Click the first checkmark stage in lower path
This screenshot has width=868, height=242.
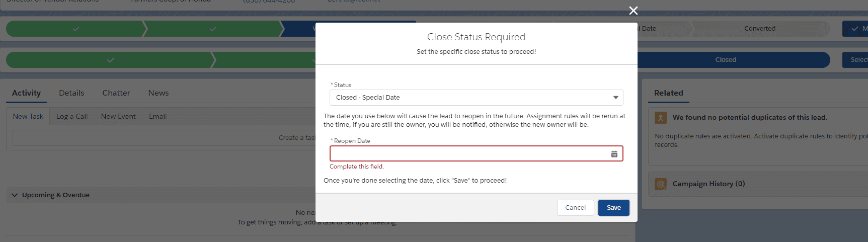coord(111,60)
